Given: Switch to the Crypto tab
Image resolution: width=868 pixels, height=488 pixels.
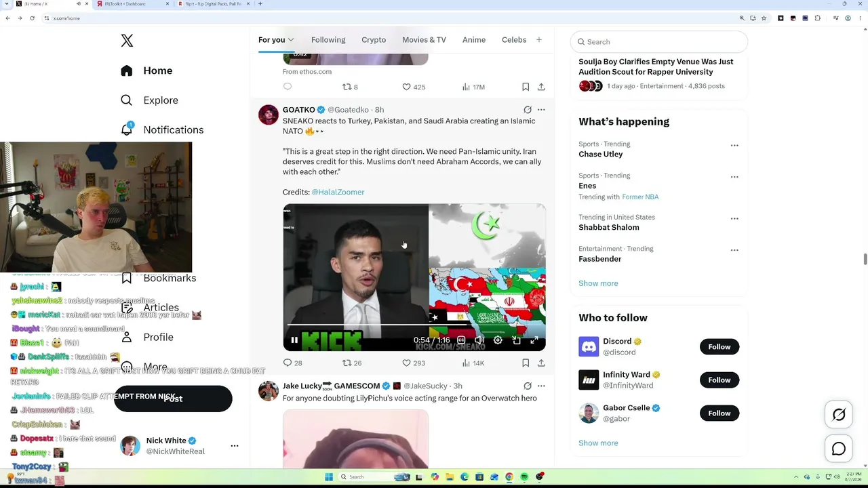Looking at the screenshot, I should (x=374, y=40).
